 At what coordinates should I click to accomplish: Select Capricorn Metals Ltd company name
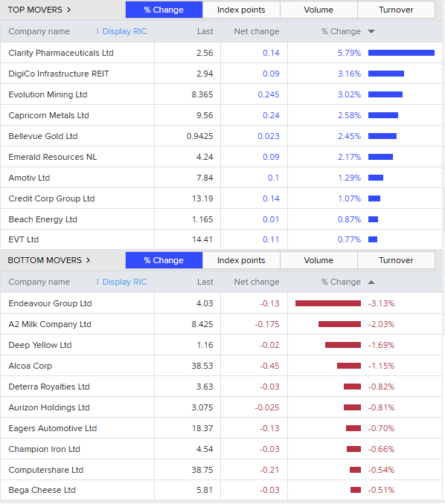click(48, 115)
